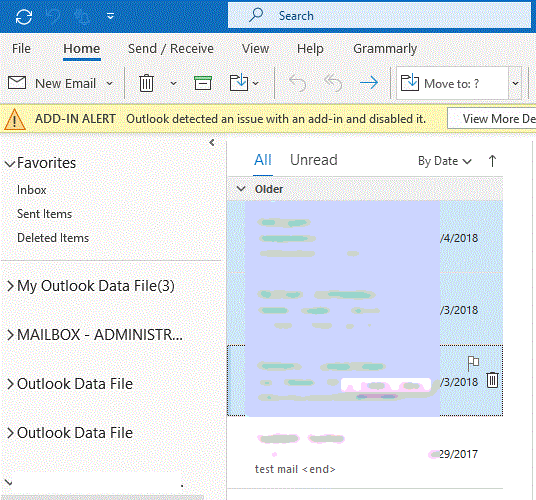The width and height of the screenshot is (536, 500).
Task: Open the Grammarly tab
Action: pyautogui.click(x=385, y=49)
